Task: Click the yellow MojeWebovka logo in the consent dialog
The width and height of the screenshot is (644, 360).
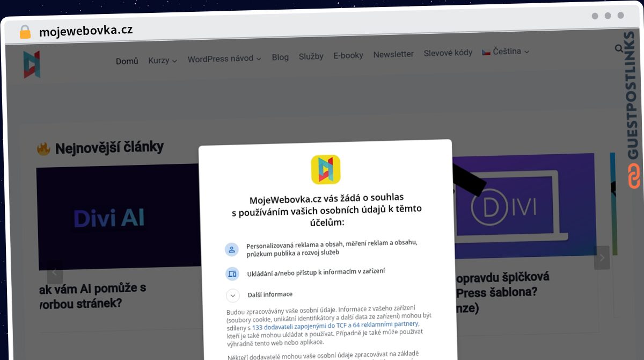Action: (x=325, y=170)
